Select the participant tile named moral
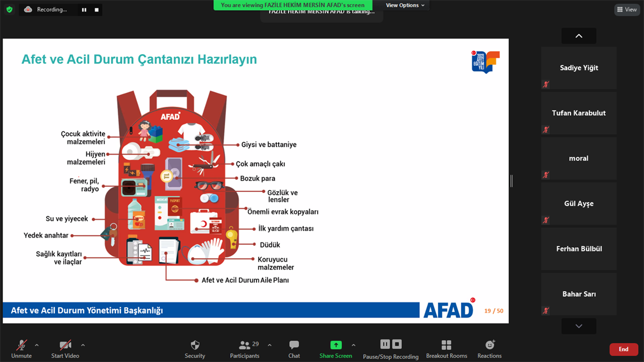Viewport: 644px width, 362px height. tap(579, 158)
